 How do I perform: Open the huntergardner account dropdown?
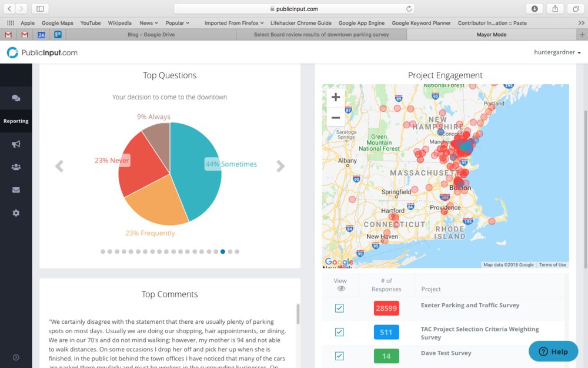pyautogui.click(x=557, y=52)
